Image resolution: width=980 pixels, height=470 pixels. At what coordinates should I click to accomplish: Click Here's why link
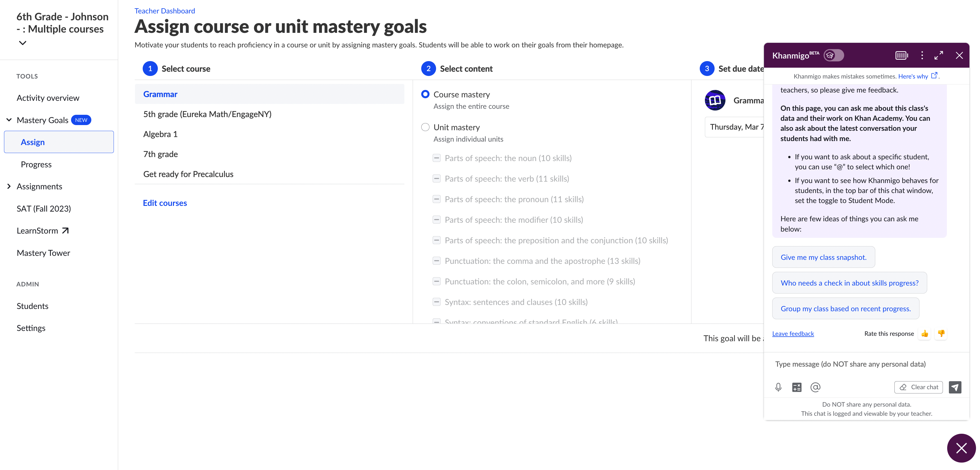913,76
